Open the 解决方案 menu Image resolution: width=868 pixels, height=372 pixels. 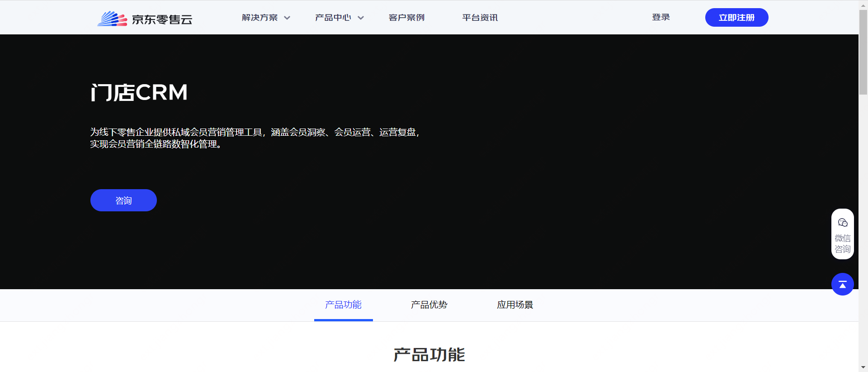260,18
